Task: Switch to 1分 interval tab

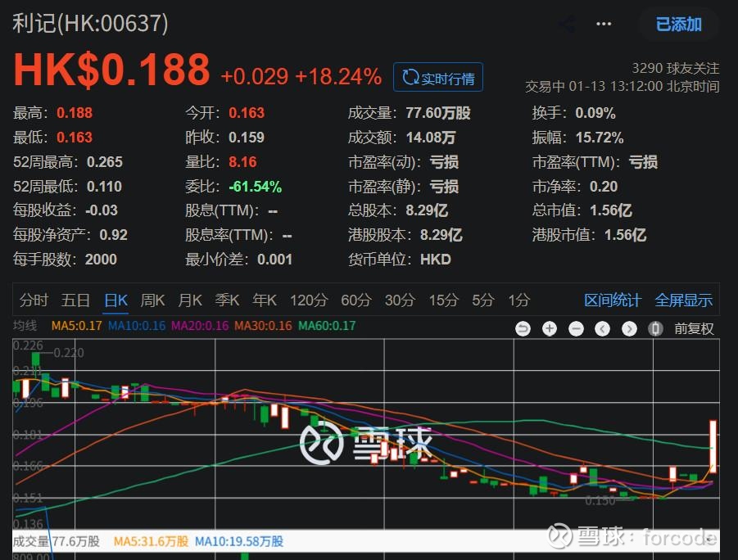Action: [519, 300]
